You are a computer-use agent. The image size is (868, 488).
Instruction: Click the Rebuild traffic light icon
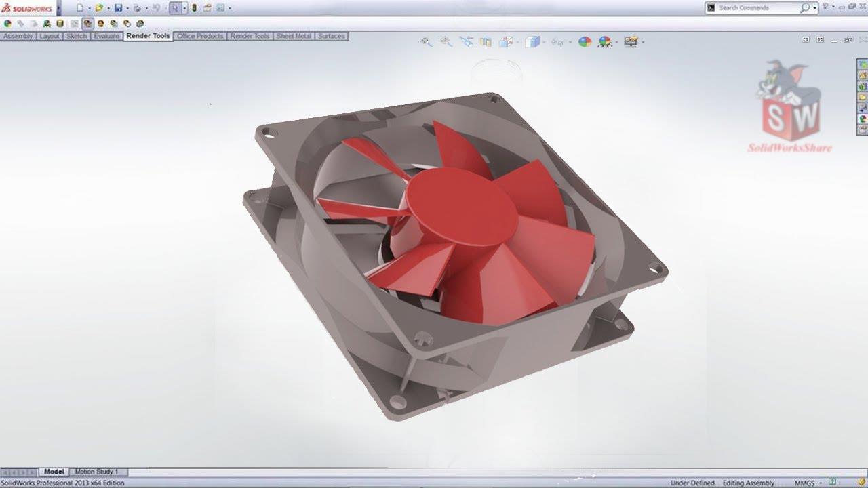(x=195, y=8)
